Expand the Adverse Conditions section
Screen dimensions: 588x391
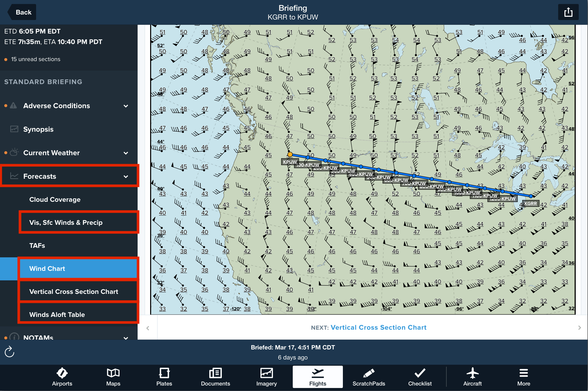126,106
